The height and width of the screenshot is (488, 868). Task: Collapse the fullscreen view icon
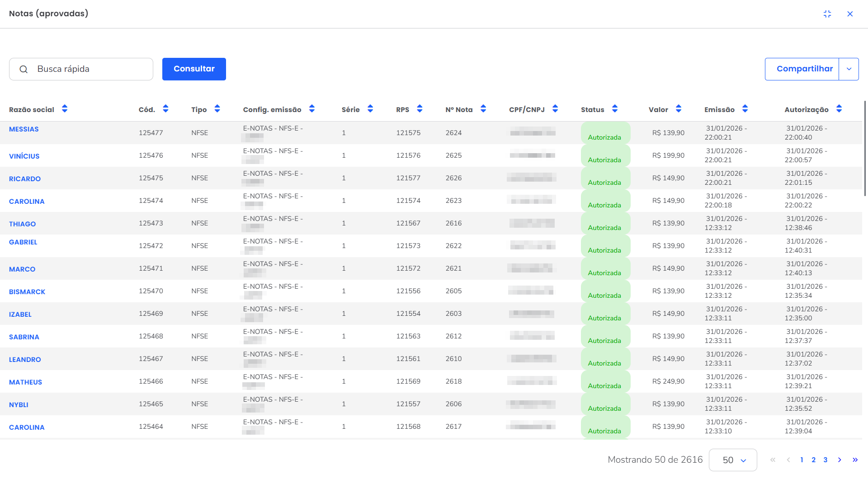tap(827, 14)
